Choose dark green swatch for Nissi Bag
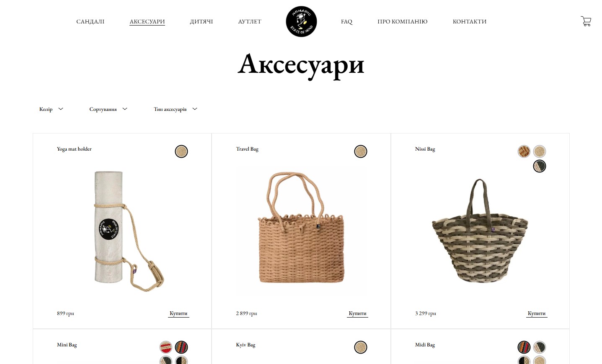 coord(540,167)
